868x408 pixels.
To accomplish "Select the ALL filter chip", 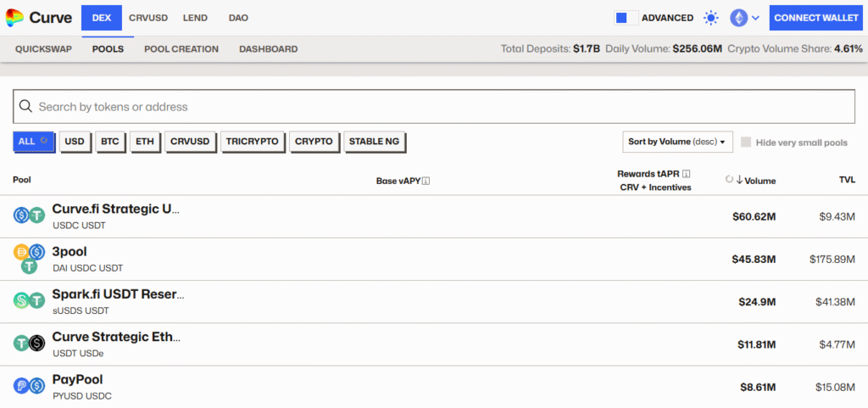I will [x=33, y=141].
